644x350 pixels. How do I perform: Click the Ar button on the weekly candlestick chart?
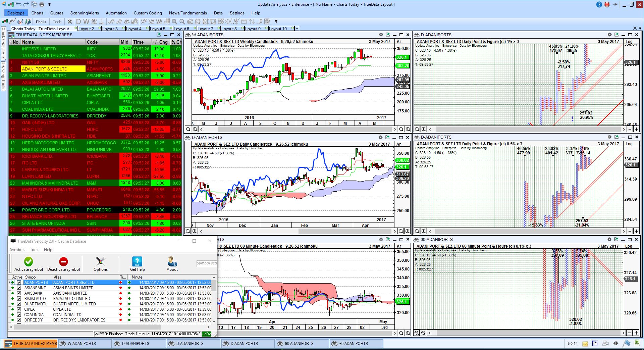click(x=399, y=42)
